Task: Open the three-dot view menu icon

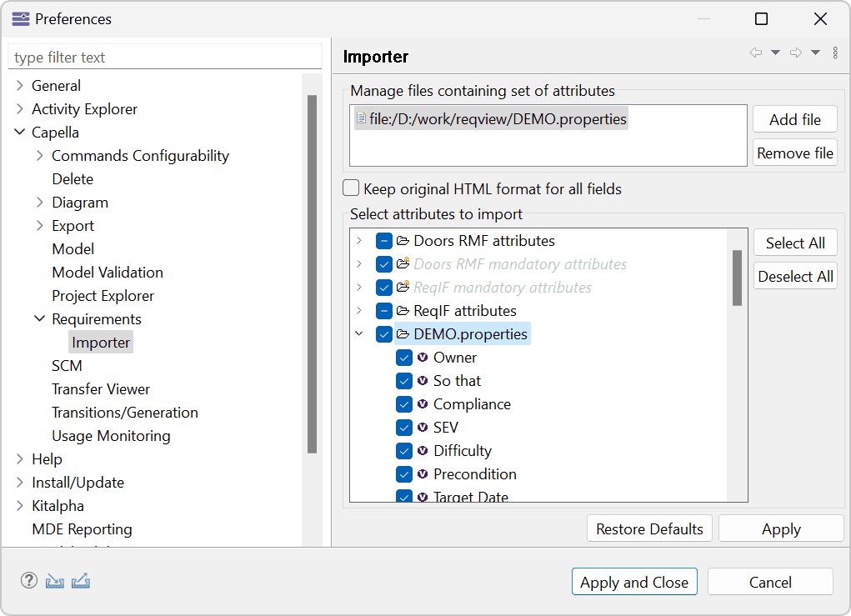Action: tap(835, 53)
